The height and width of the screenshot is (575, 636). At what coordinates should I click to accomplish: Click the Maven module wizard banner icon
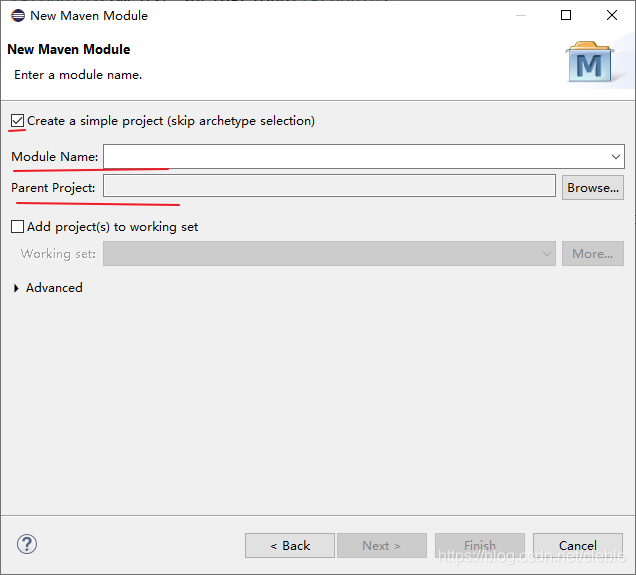click(590, 62)
